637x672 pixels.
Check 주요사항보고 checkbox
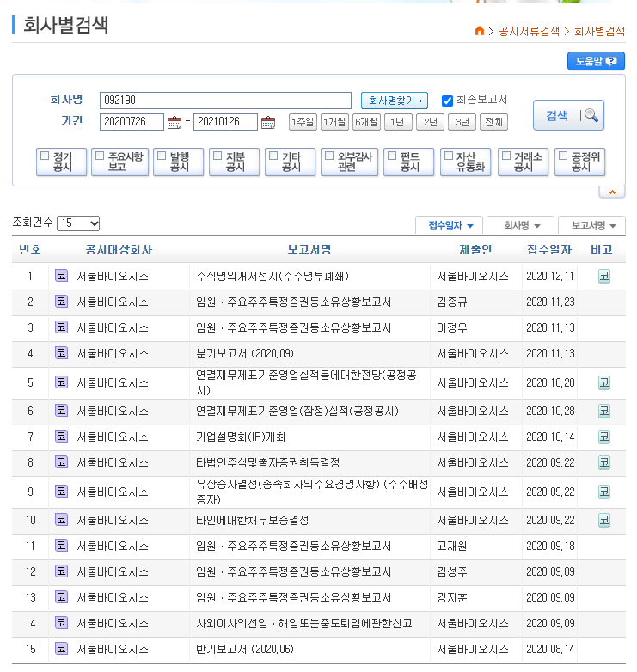pos(100,156)
